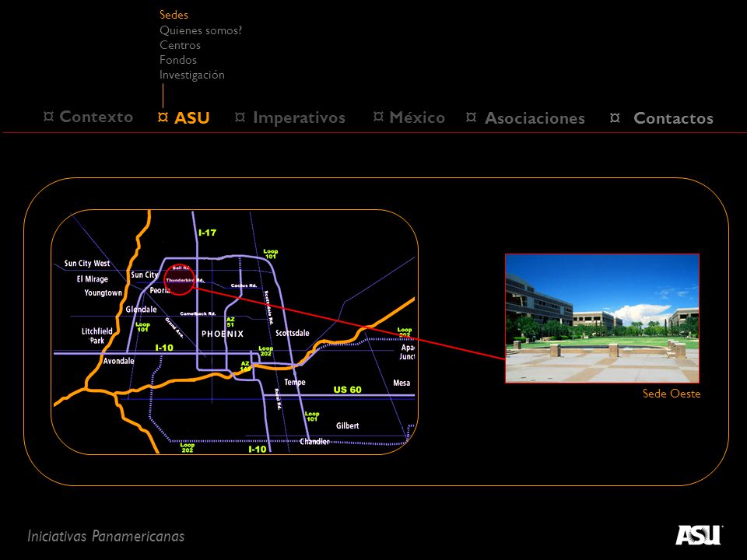Screen dimensions: 747x560
Task: Click the bullet icon beside Contexto
Action: click(48, 116)
